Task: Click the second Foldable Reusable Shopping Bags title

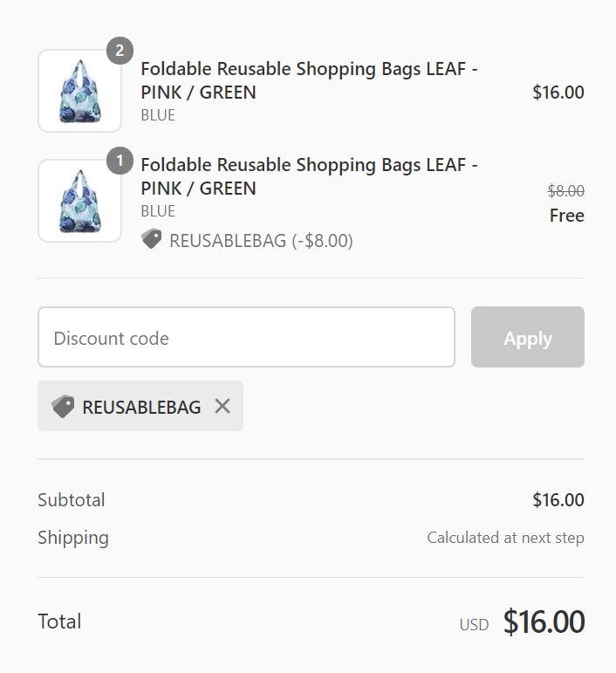Action: click(309, 176)
